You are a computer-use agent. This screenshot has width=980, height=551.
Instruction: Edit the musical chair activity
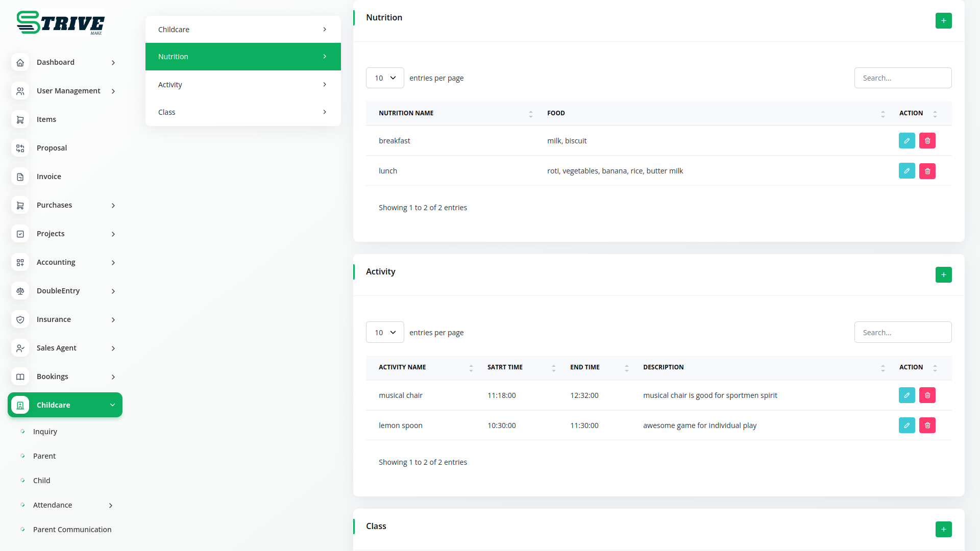click(906, 395)
